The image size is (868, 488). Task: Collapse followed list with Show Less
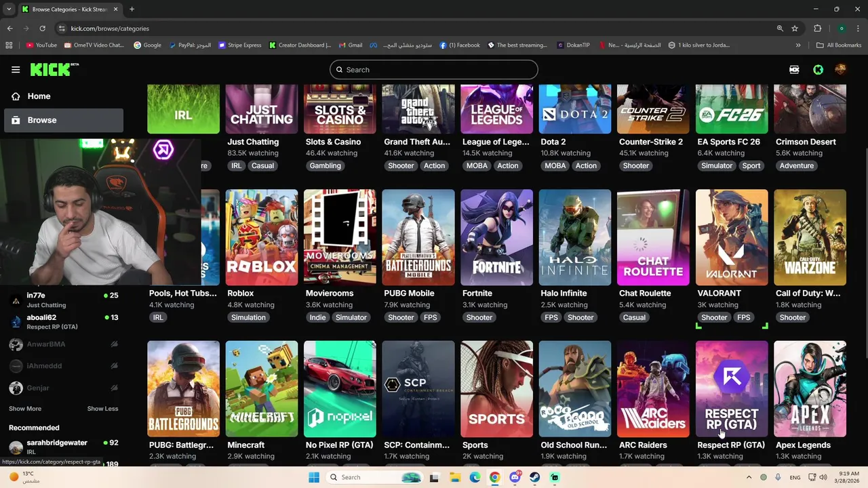102,409
